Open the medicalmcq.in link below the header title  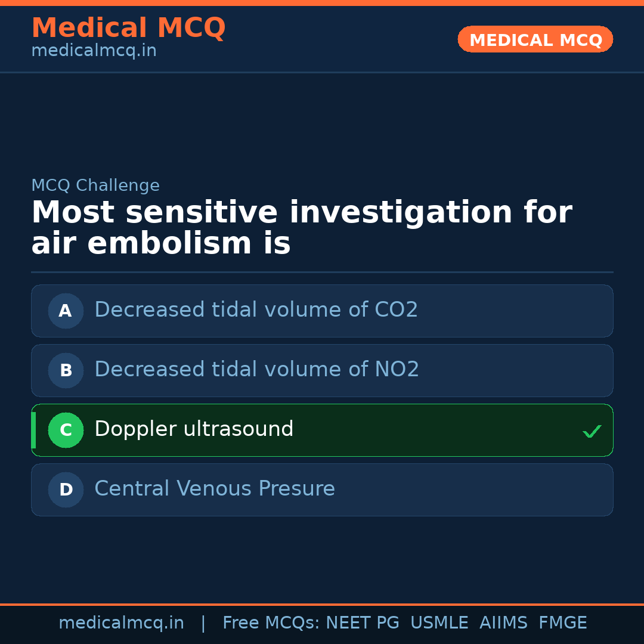coord(94,51)
